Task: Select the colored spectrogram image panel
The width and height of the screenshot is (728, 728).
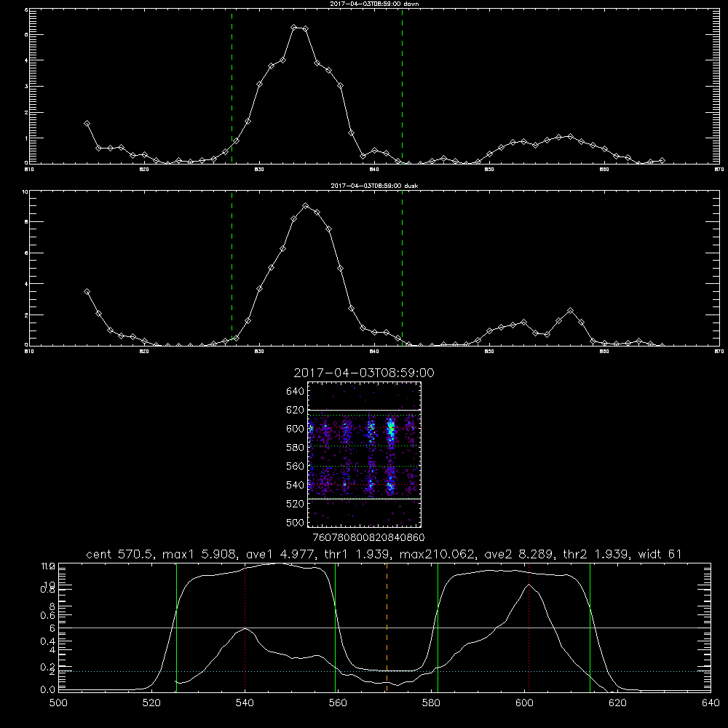Action: click(x=364, y=454)
